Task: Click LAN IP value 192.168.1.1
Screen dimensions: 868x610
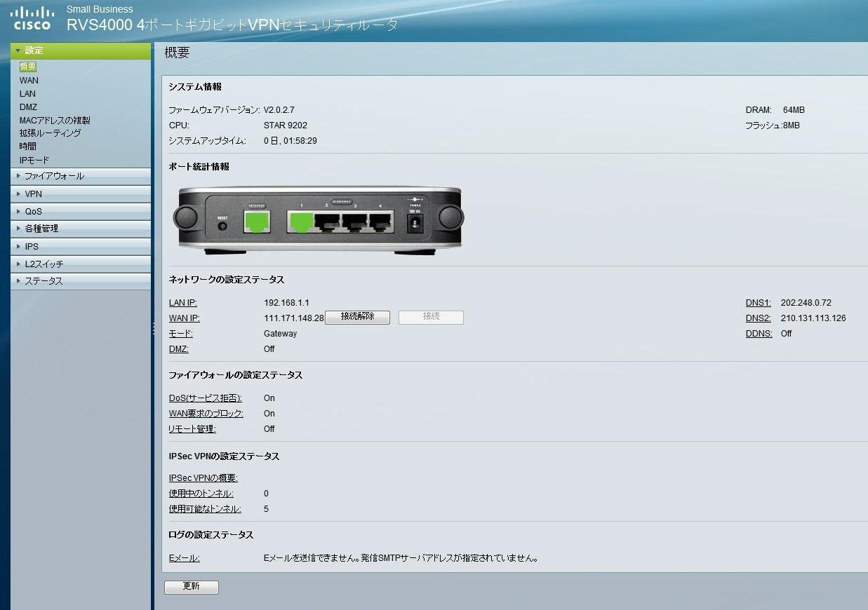Action: (x=286, y=303)
